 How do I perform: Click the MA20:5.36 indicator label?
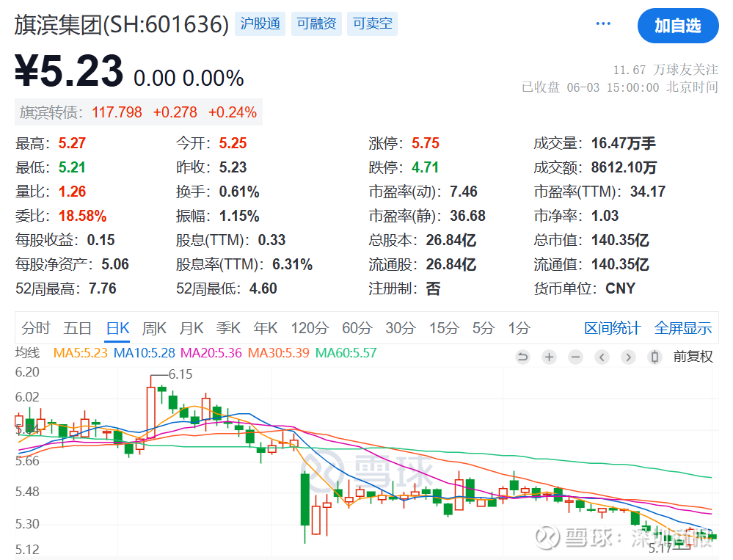click(211, 353)
